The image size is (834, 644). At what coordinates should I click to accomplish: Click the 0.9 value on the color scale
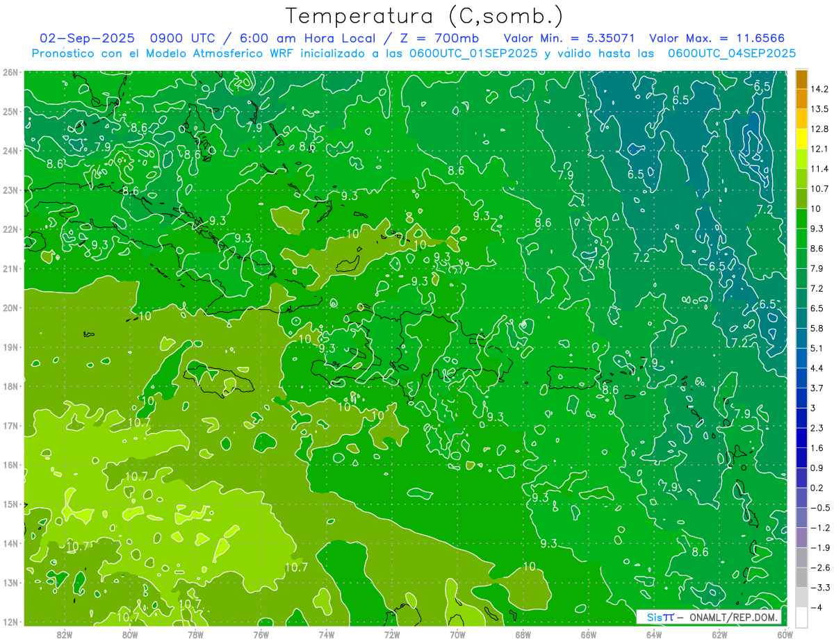pyautogui.click(x=817, y=468)
